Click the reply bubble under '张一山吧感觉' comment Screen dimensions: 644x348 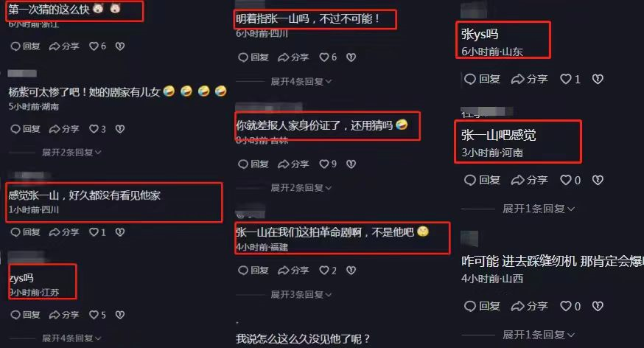tap(470, 180)
